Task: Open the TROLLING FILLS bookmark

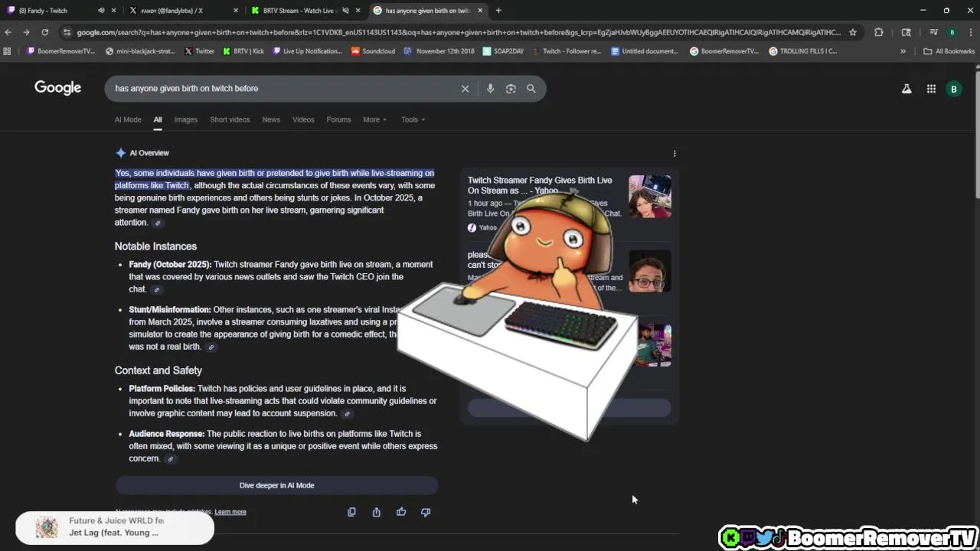Action: (802, 51)
